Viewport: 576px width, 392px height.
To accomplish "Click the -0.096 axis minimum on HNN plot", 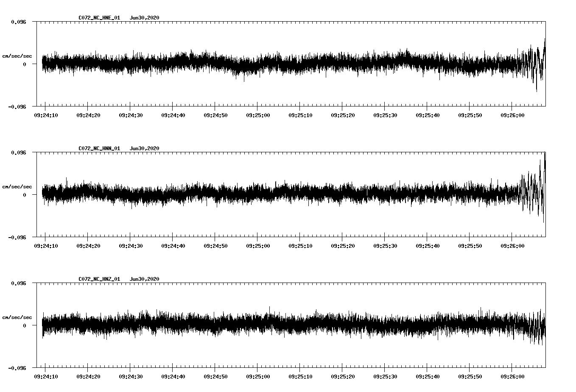I will point(17,238).
